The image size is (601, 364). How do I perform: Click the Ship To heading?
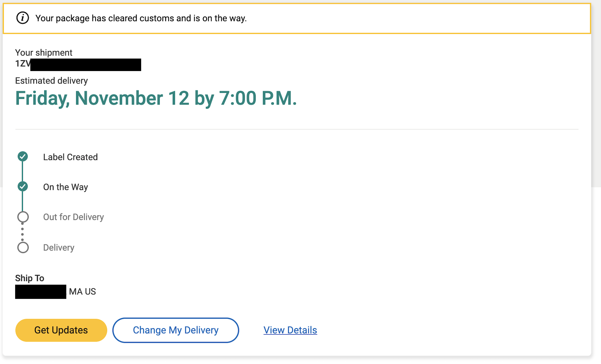[30, 278]
